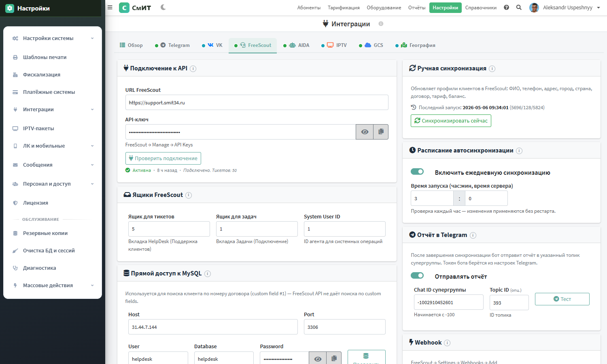Click the СмИТ logo icon

click(124, 8)
